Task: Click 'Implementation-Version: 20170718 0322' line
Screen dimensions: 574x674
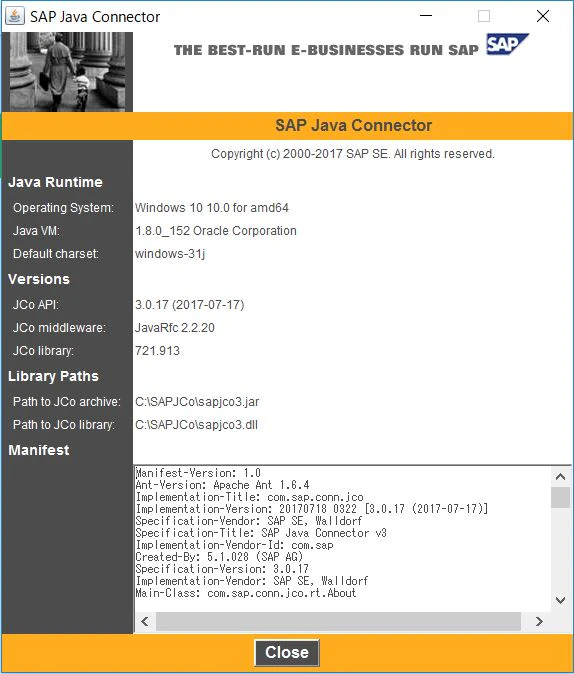Action: [312, 509]
